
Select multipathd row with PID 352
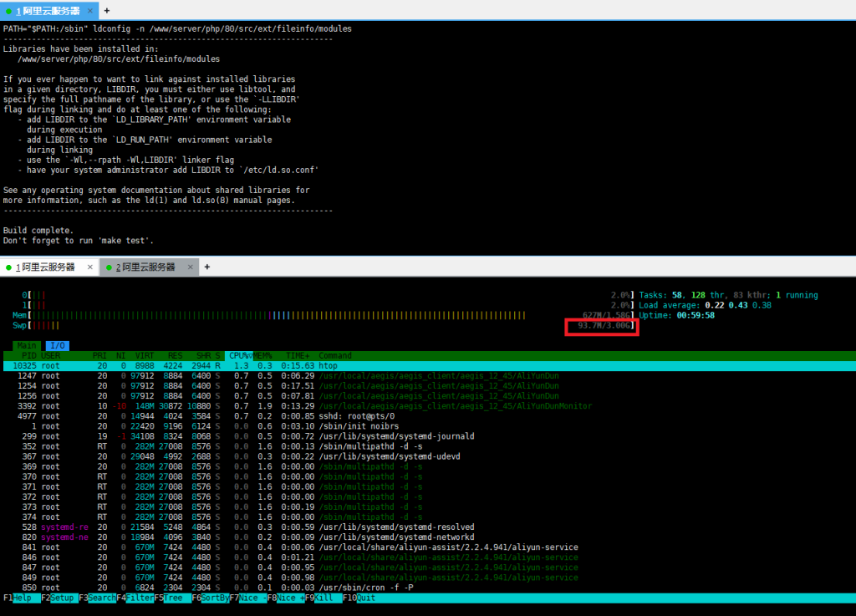[x=430, y=447]
